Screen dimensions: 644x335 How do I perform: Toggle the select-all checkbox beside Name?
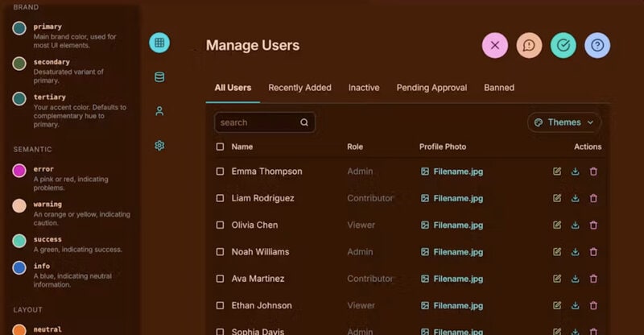(220, 147)
